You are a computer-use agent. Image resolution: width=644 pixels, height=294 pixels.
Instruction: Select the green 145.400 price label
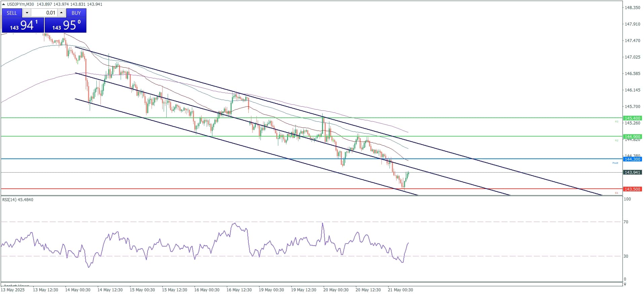[x=632, y=118]
